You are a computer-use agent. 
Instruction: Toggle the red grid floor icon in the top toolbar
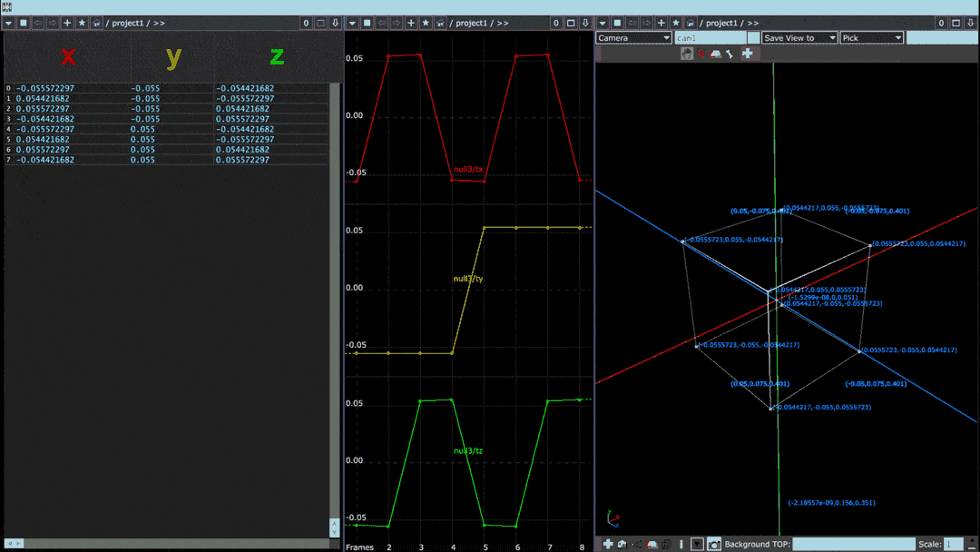point(716,54)
